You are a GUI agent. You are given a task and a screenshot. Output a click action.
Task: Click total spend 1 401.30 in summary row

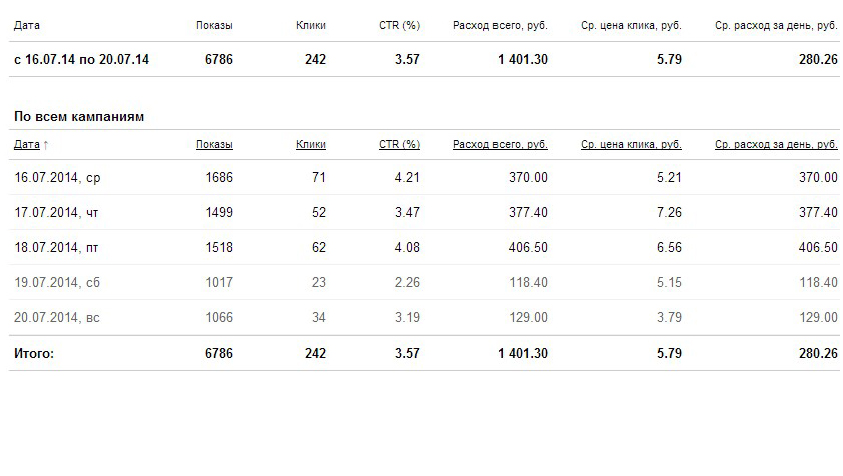click(x=523, y=59)
